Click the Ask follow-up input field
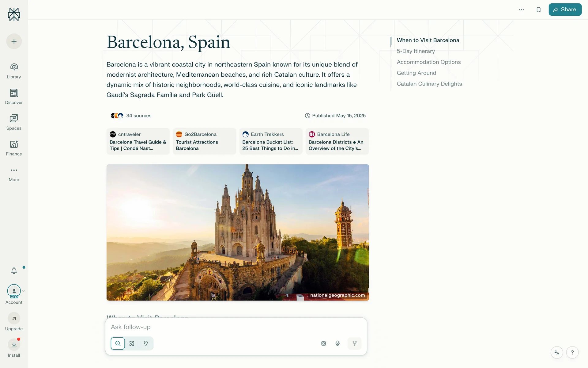588x368 pixels. tap(236, 327)
